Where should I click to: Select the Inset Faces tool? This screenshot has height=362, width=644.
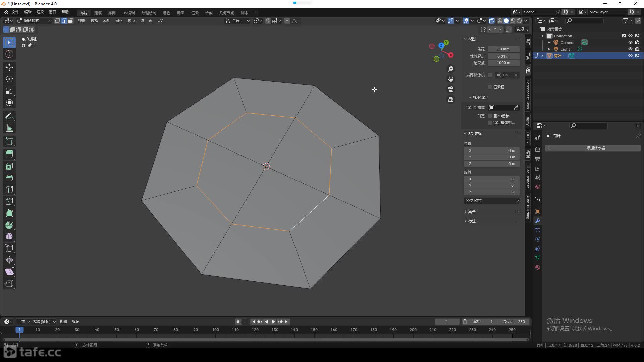point(9,166)
